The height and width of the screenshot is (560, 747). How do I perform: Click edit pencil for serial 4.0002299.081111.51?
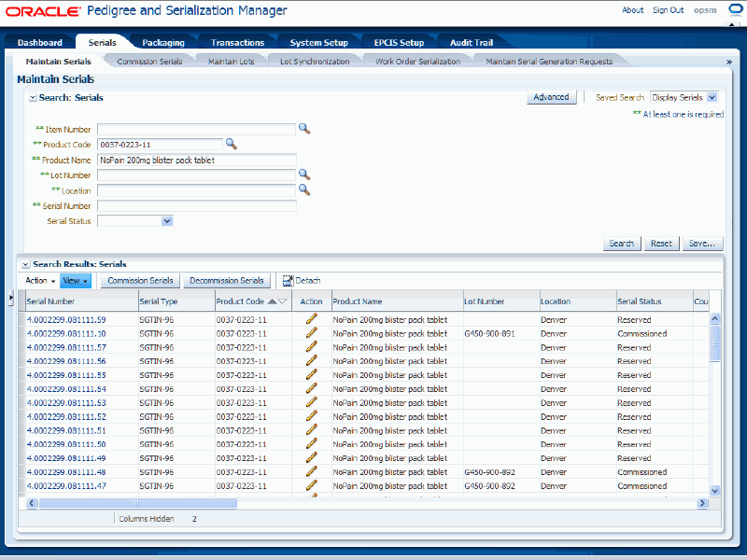[312, 429]
